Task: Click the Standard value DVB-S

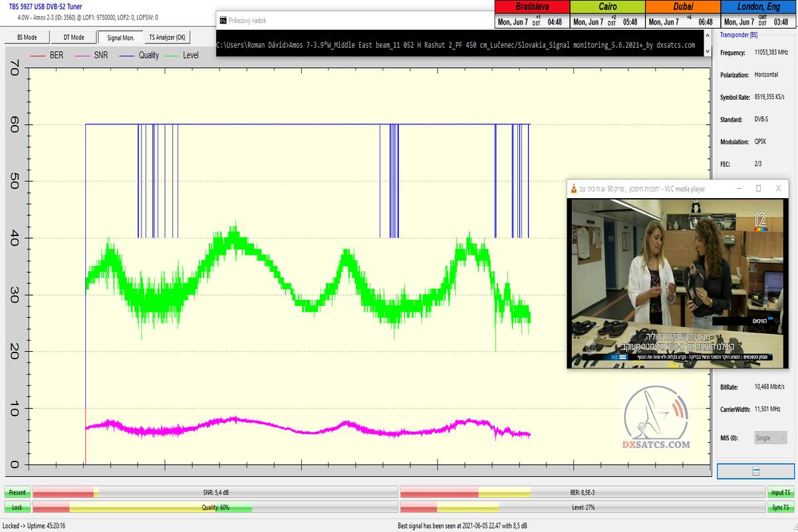Action: [762, 120]
